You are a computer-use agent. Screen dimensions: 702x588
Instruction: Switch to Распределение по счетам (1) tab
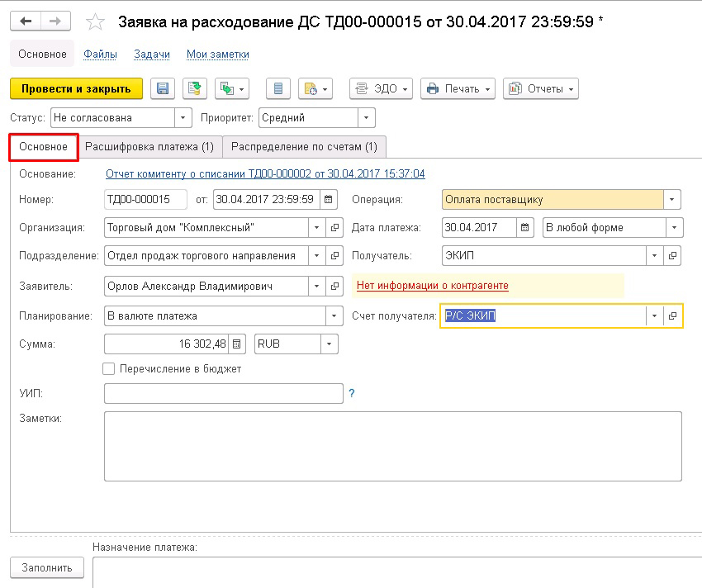tap(304, 147)
